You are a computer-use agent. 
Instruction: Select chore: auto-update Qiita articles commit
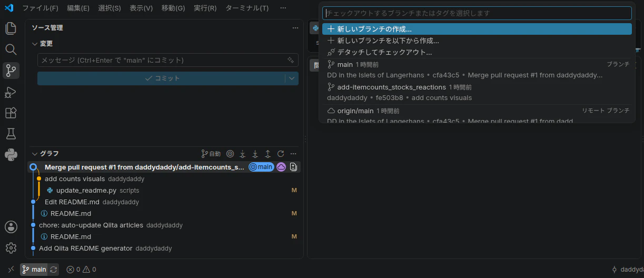164,225
